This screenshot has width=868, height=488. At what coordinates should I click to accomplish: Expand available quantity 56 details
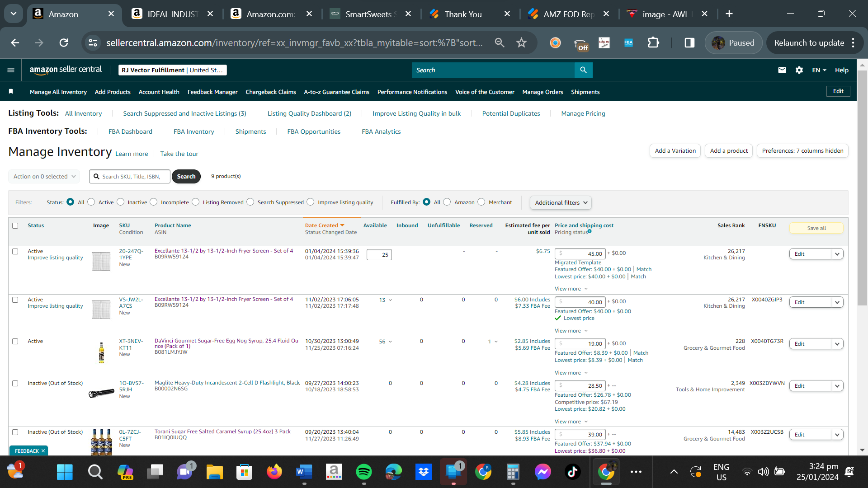pos(386,342)
